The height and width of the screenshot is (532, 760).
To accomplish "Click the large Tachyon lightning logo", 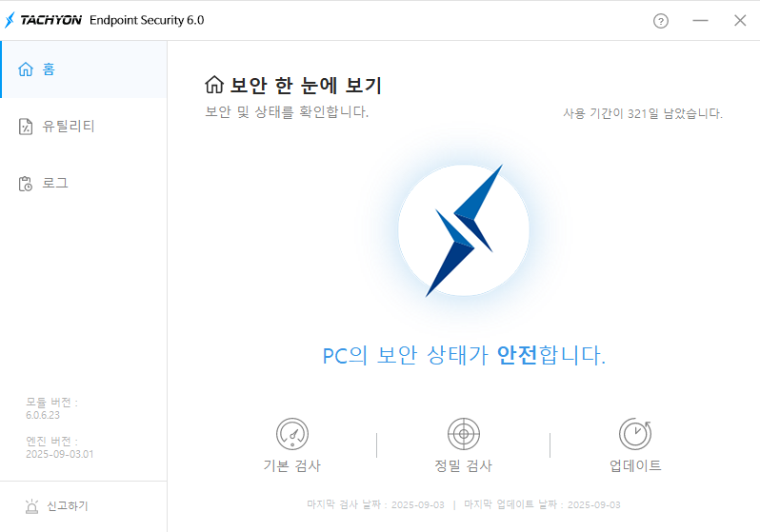I will click(x=464, y=230).
